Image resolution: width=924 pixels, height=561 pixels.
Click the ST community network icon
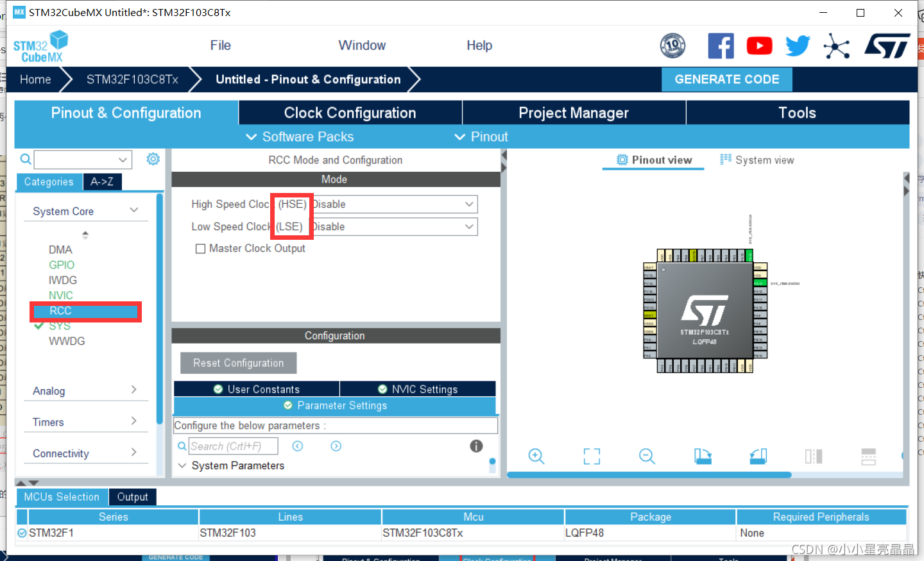(x=837, y=46)
